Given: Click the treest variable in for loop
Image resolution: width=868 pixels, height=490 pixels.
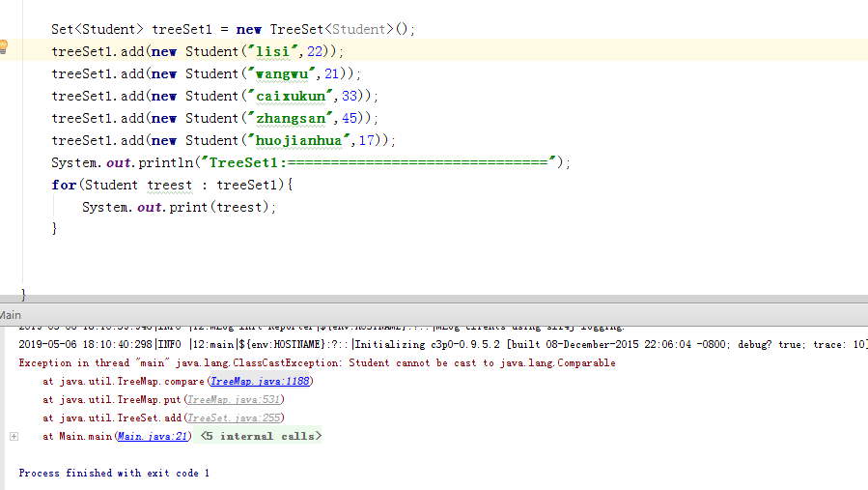Looking at the screenshot, I should pos(169,186).
